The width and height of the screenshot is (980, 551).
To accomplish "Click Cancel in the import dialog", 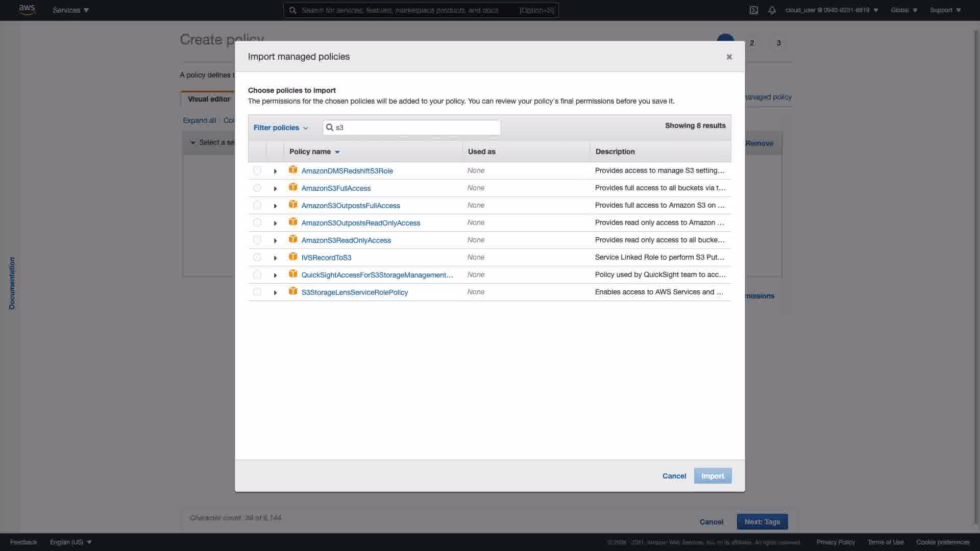I will 674,476.
